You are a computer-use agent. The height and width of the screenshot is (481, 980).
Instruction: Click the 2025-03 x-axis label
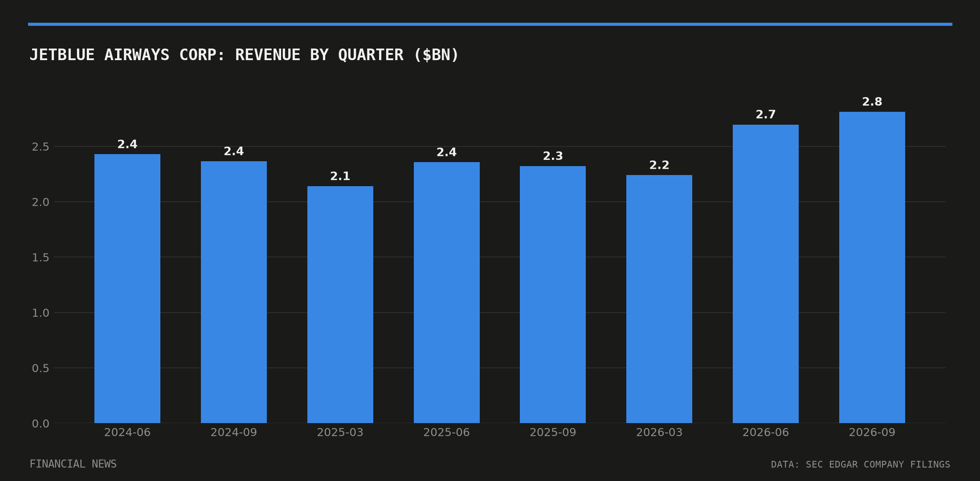pos(340,432)
